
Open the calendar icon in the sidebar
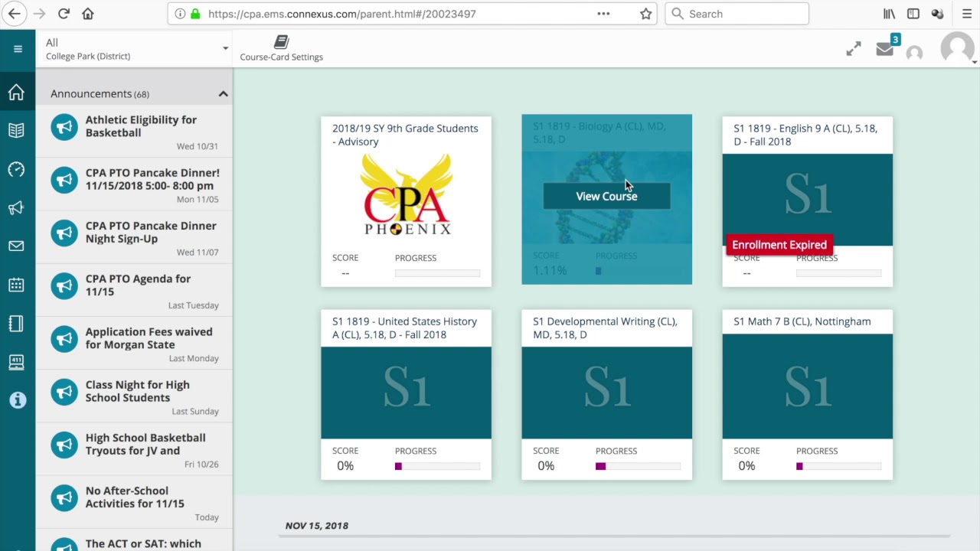(x=16, y=285)
